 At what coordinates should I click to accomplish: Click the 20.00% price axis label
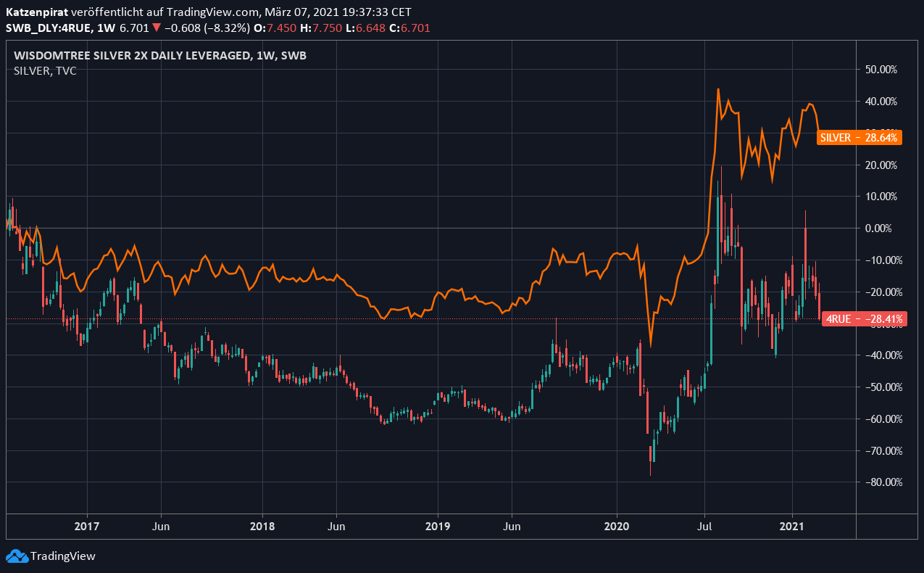pyautogui.click(x=882, y=165)
